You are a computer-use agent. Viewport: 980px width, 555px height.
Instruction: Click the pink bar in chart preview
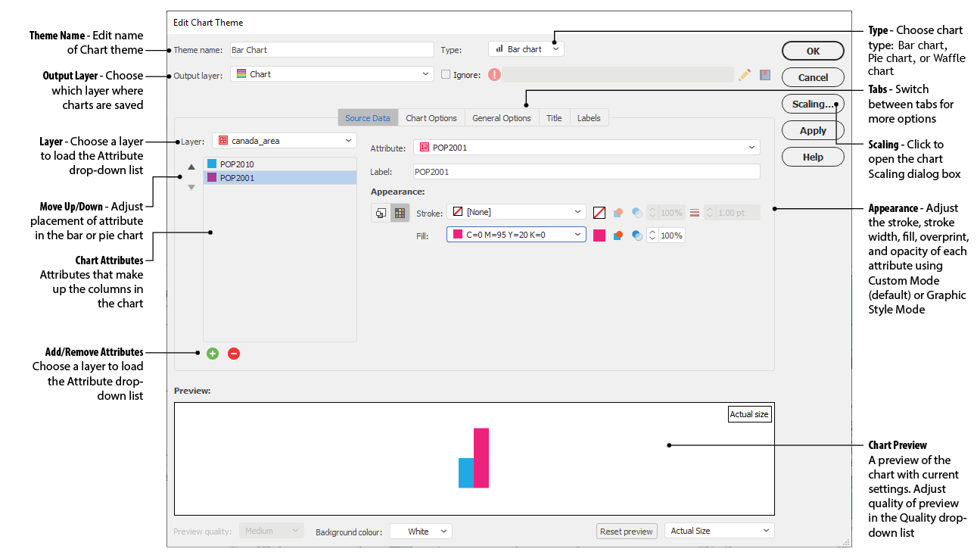coord(481,458)
